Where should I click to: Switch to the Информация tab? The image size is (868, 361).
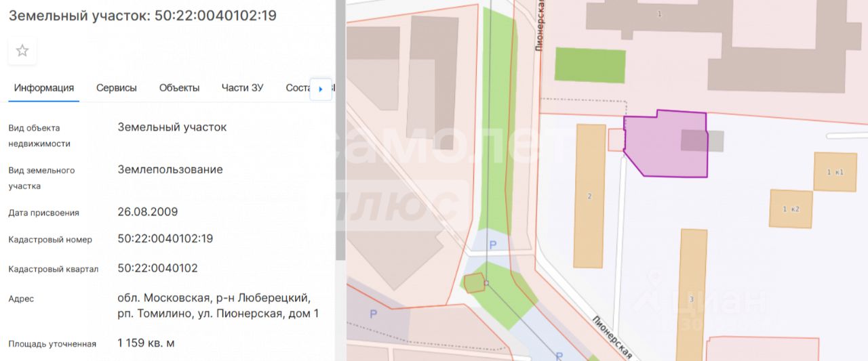[44, 88]
